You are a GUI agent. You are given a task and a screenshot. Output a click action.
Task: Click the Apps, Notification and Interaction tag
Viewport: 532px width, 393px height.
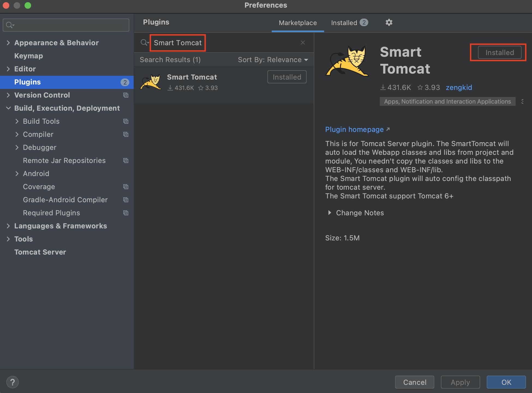click(x=447, y=101)
